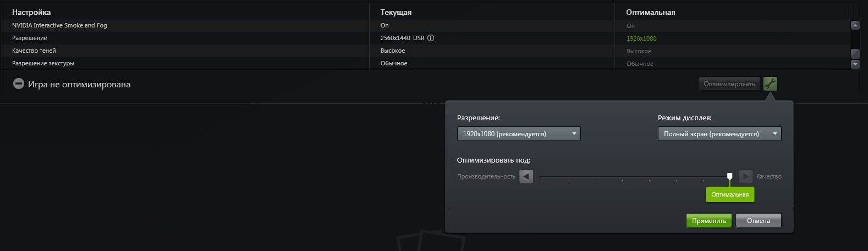868x251 pixels.
Task: Click the settings list scroll-down arrow
Action: click(x=855, y=64)
